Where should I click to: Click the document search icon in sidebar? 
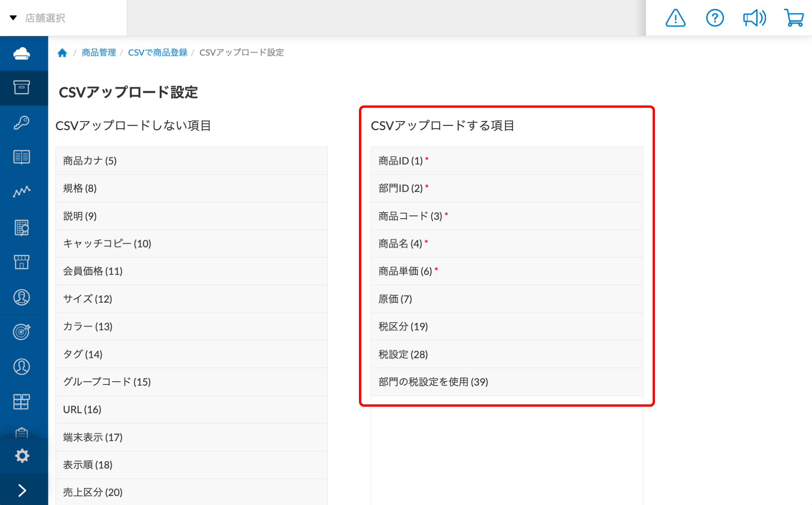(x=22, y=228)
